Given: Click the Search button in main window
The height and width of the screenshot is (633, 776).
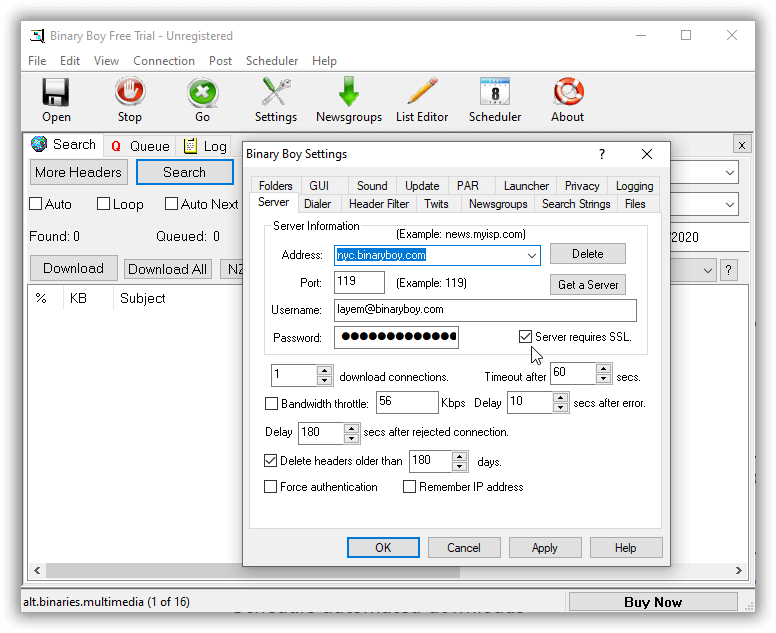Looking at the screenshot, I should (x=185, y=172).
